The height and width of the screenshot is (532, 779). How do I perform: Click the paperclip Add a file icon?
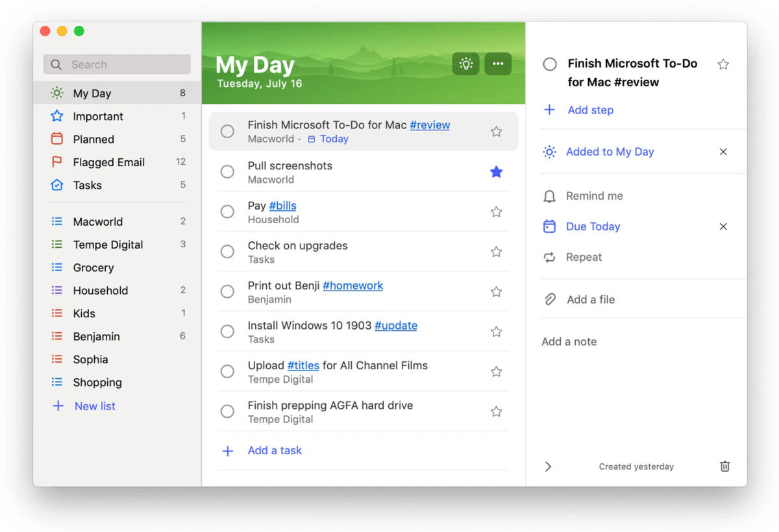(x=550, y=299)
